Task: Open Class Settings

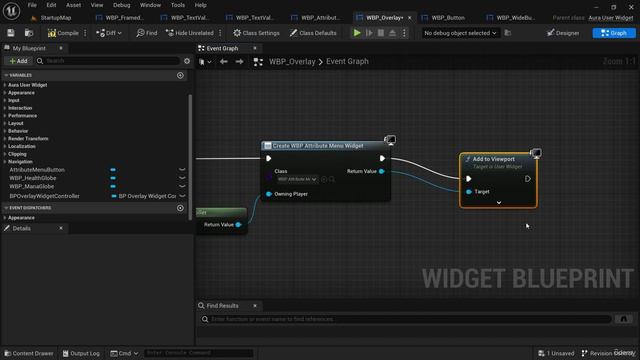Action: (256, 33)
